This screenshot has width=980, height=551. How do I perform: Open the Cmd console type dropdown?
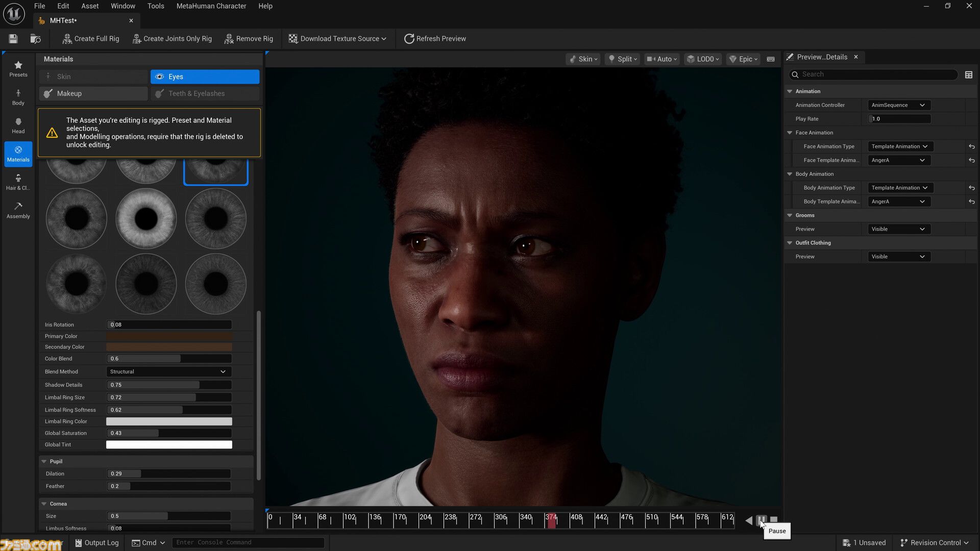point(149,543)
